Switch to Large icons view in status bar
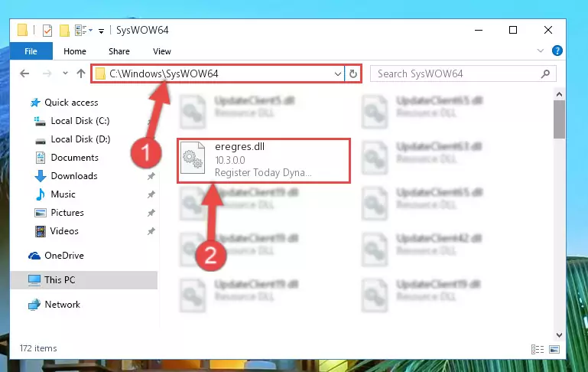This screenshot has height=372, width=588. tap(554, 350)
